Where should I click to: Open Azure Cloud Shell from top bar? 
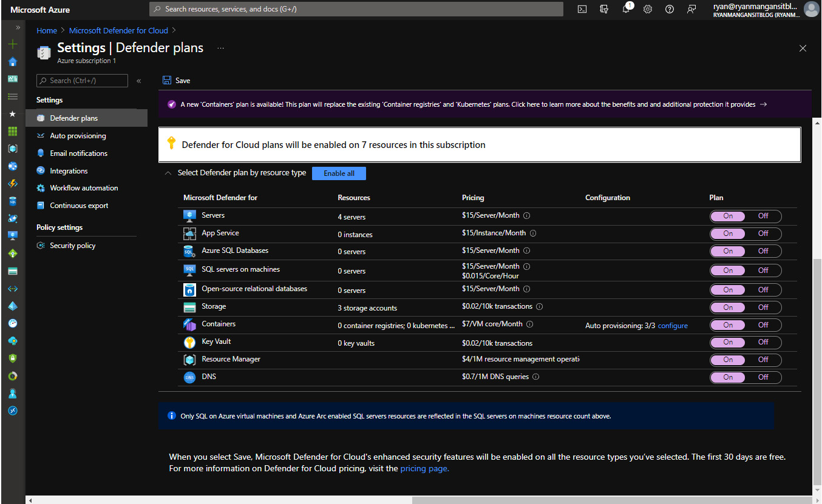click(582, 9)
